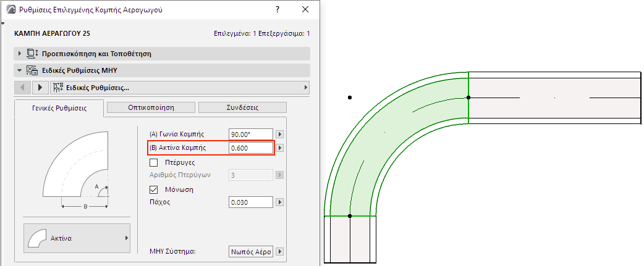Viewport: 644px width, 266px height.
Task: Go to previous settings page arrow
Action: [x=23, y=87]
